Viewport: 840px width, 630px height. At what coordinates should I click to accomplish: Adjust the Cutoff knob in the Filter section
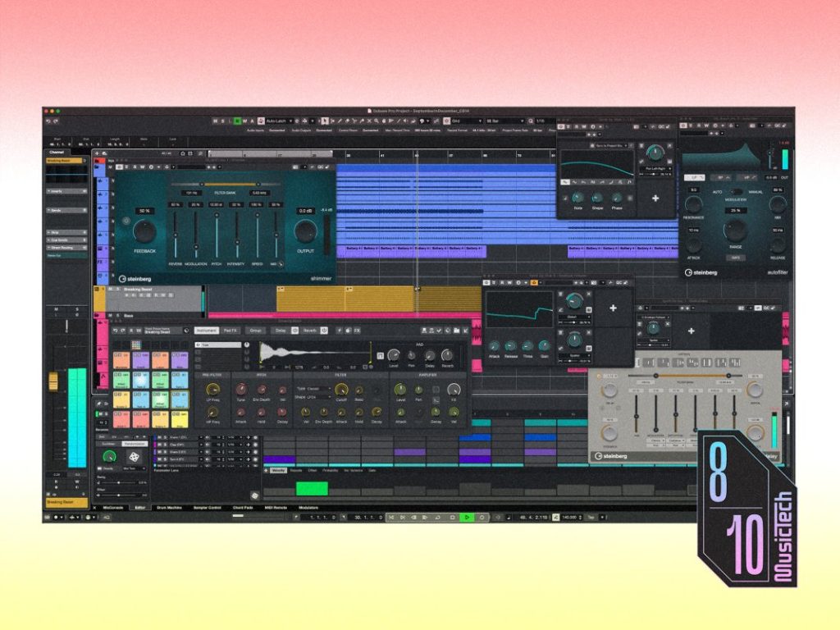341,390
